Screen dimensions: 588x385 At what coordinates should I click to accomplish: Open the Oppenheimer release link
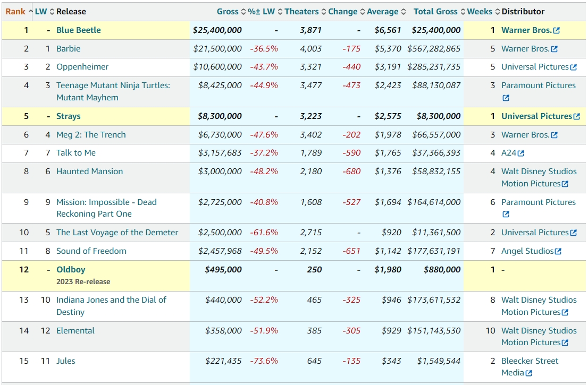82,67
